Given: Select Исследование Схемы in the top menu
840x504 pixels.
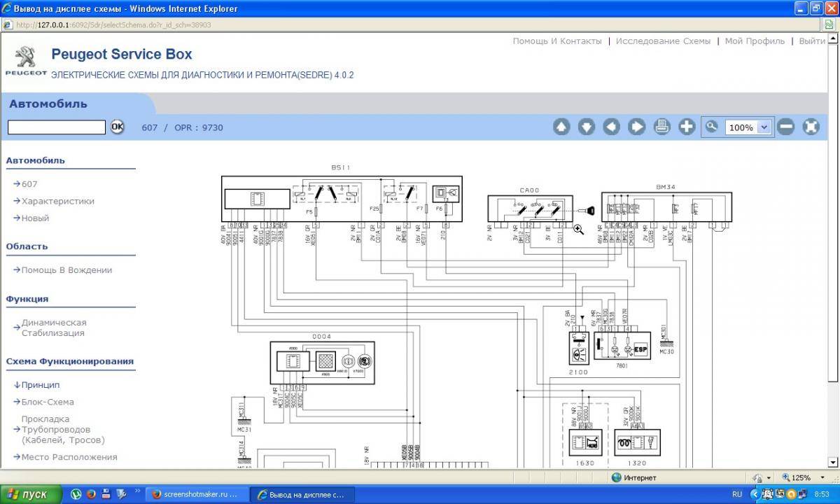Looking at the screenshot, I should (663, 41).
